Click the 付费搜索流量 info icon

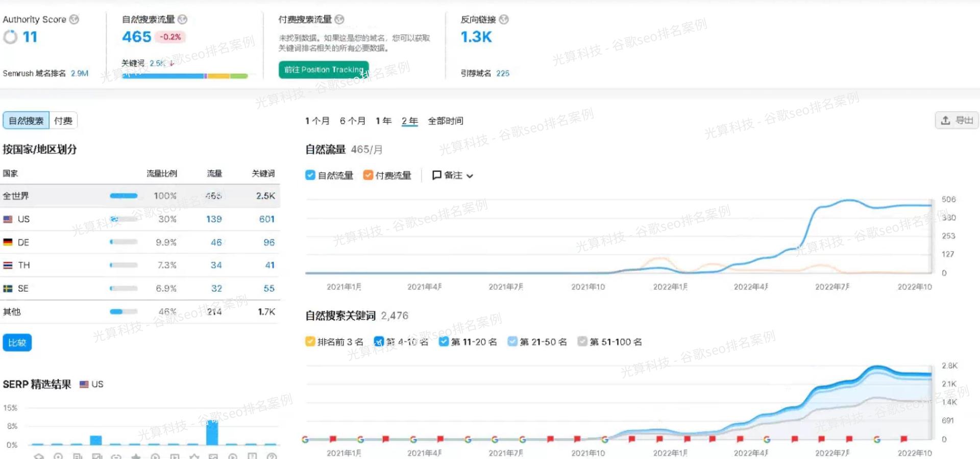pyautogui.click(x=338, y=19)
